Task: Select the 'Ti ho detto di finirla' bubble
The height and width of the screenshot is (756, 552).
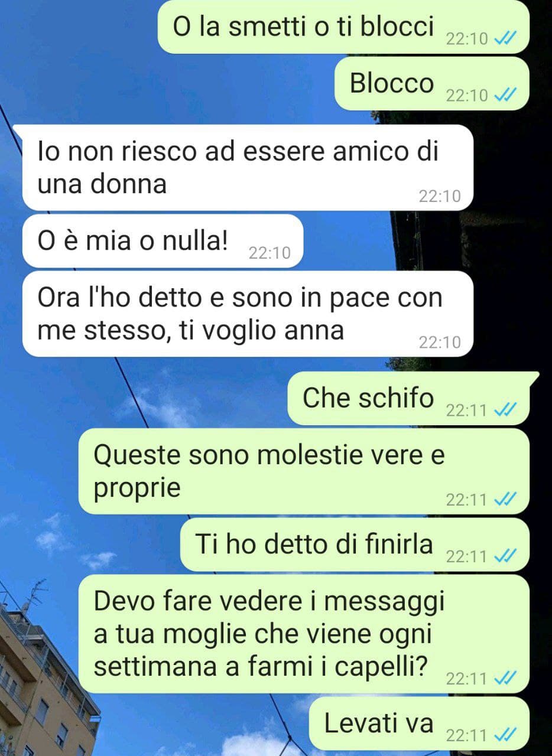Action: point(355,545)
